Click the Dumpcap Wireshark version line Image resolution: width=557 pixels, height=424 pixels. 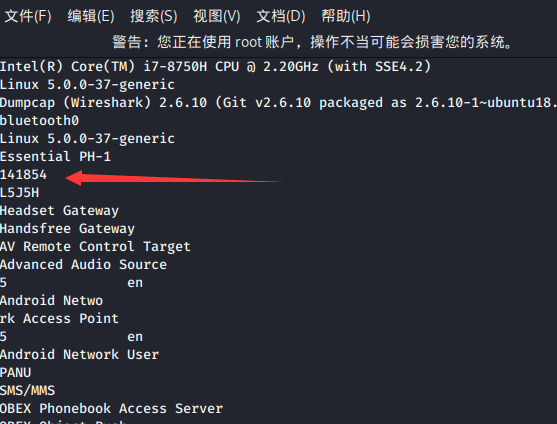278,103
